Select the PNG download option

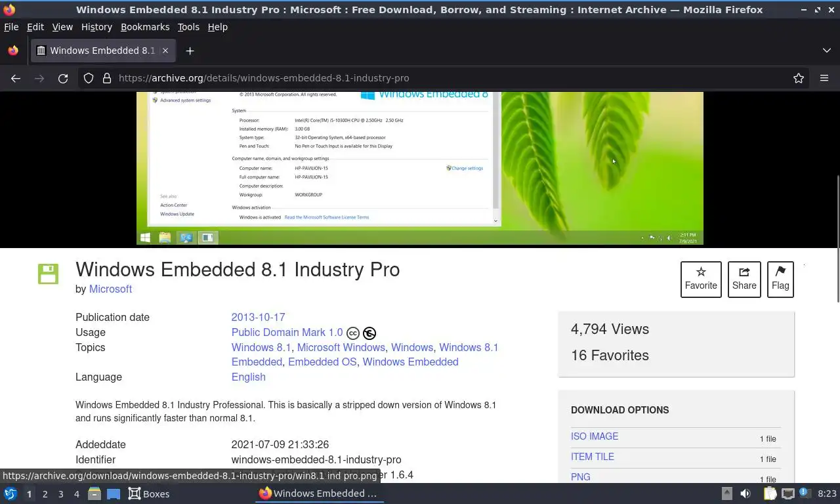tap(581, 477)
